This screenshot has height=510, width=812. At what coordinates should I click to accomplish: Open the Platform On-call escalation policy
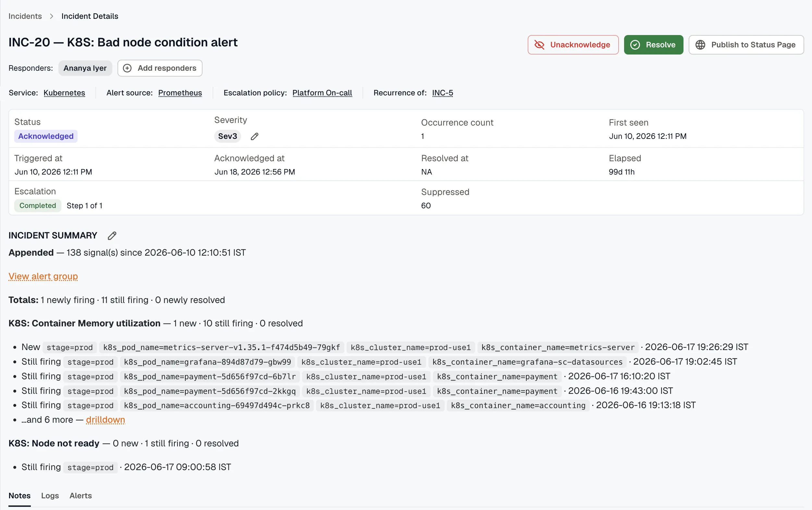(x=322, y=93)
